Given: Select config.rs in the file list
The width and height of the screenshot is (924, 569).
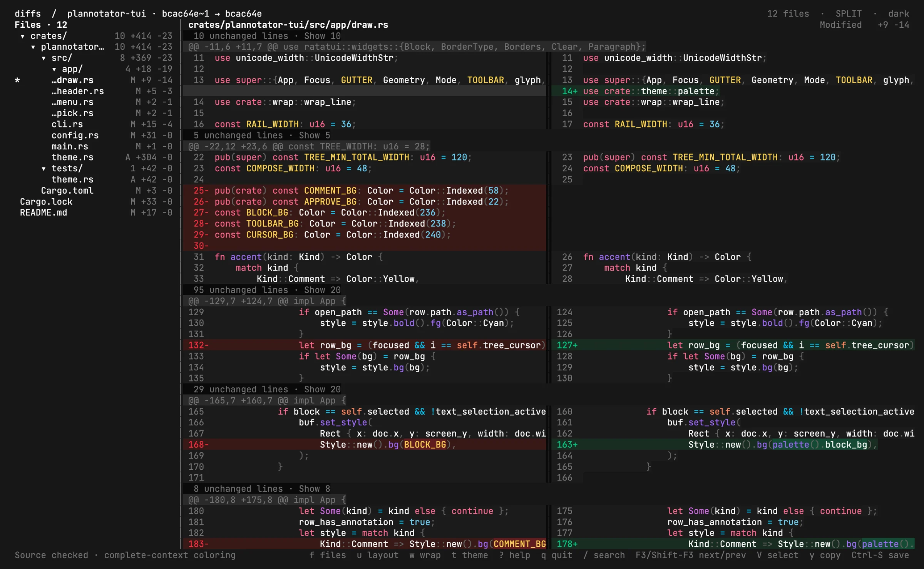Looking at the screenshot, I should (75, 136).
